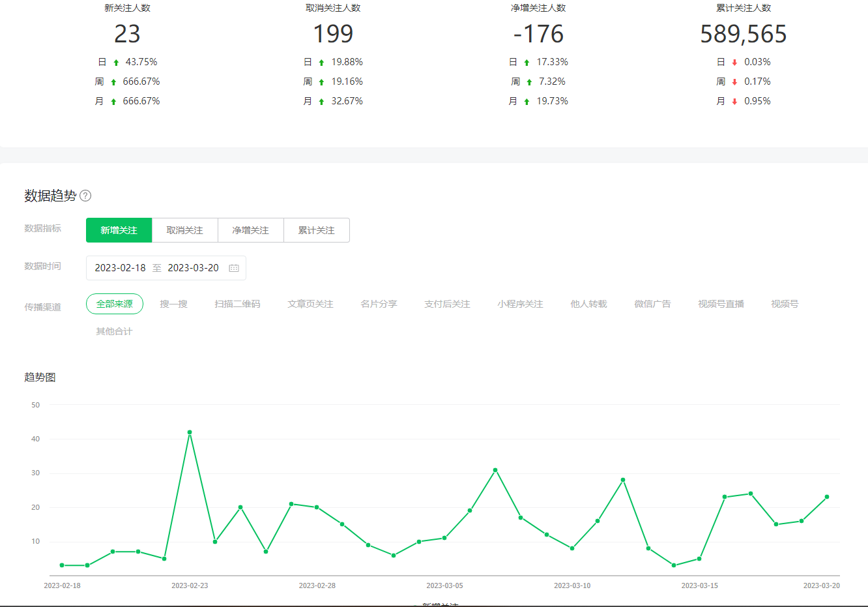Choose the 名片分享 channel filter
Screen dimensions: 868x607
tap(379, 304)
